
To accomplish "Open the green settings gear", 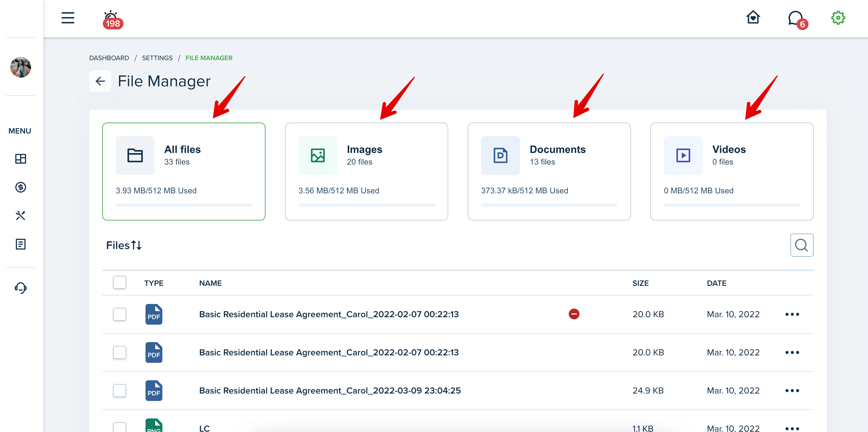I will (838, 18).
